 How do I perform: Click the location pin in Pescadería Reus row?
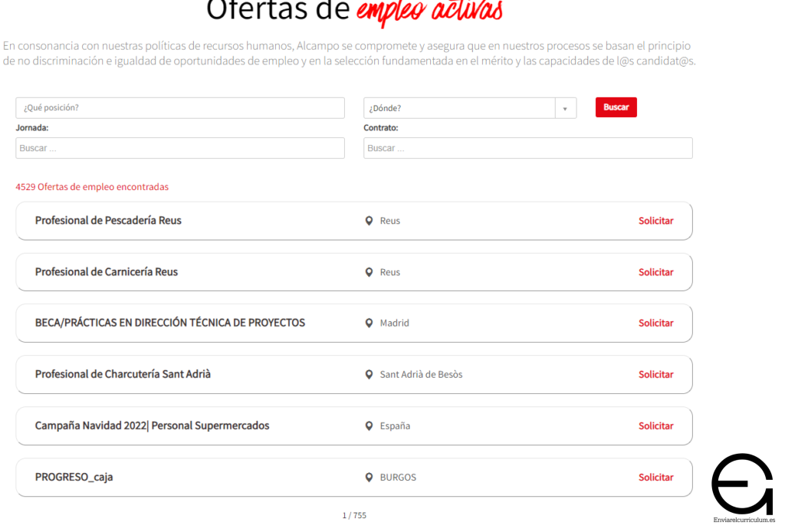click(369, 221)
